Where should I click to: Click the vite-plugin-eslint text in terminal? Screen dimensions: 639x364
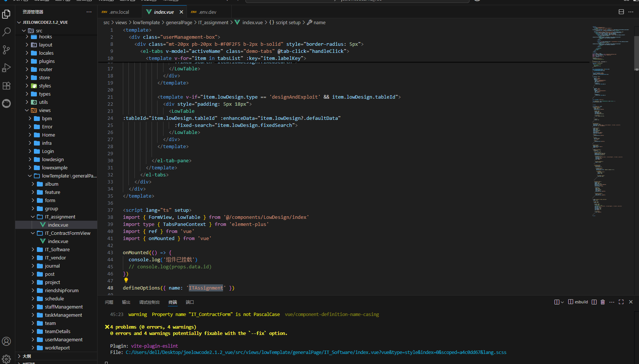point(155,346)
